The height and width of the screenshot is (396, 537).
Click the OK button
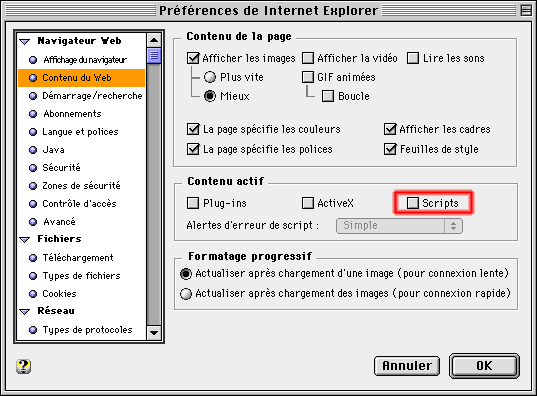point(484,366)
